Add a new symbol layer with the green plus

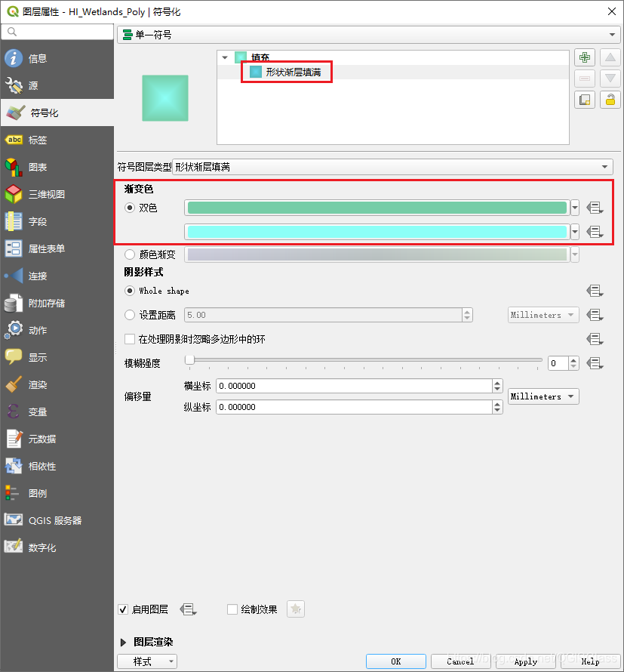pos(585,57)
